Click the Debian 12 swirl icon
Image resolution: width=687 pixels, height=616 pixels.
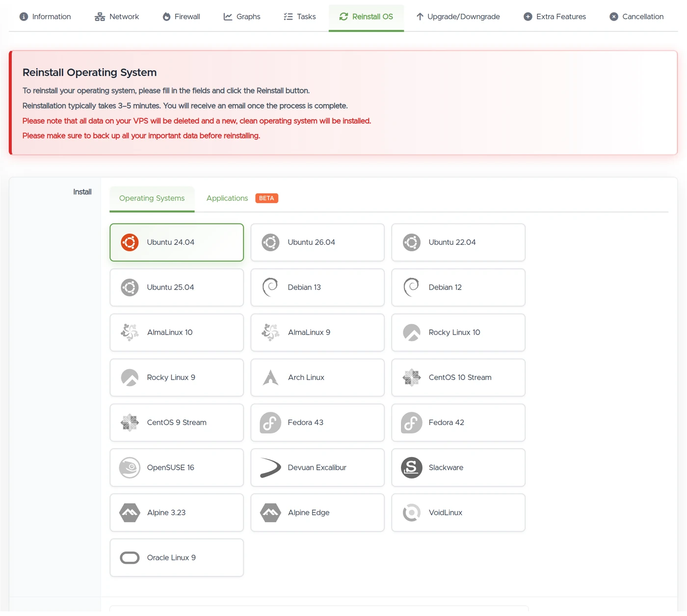point(411,288)
